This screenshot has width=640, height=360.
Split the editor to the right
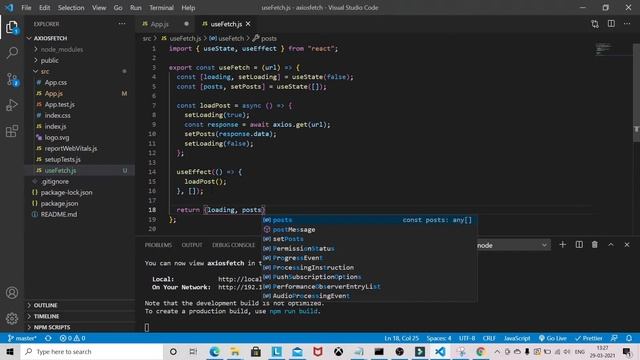pyautogui.click(x=611, y=24)
